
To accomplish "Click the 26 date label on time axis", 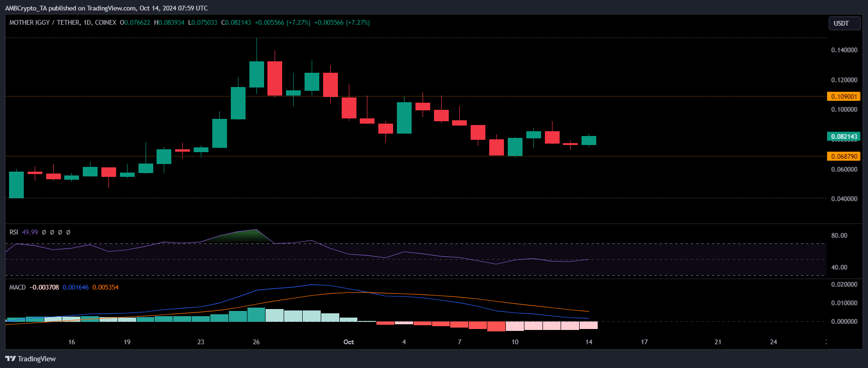I will click(x=256, y=342).
